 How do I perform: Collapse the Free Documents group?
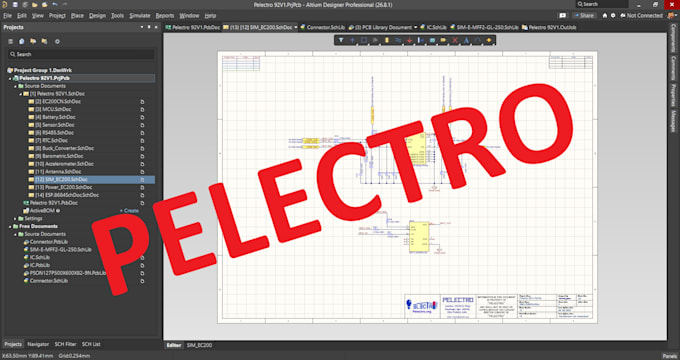click(x=10, y=226)
